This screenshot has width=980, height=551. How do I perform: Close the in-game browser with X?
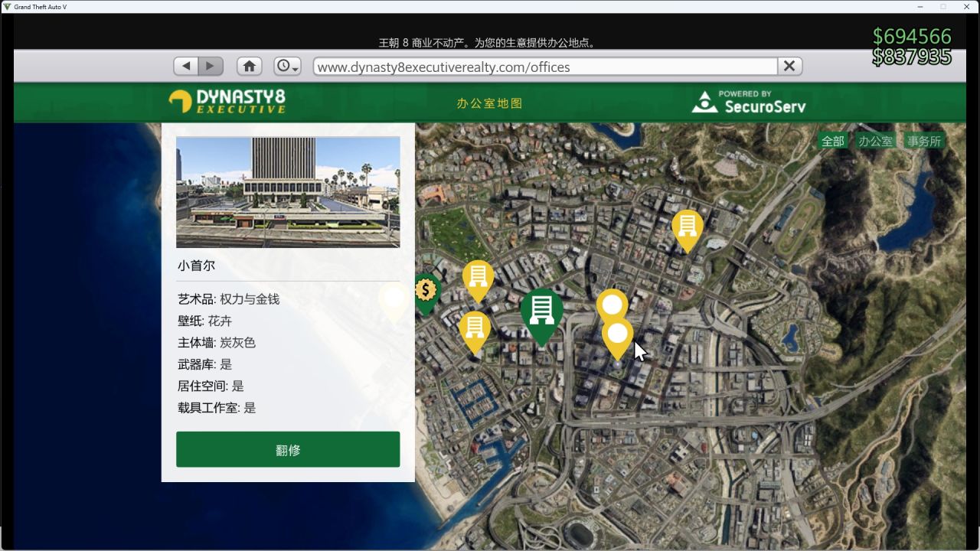click(x=790, y=67)
